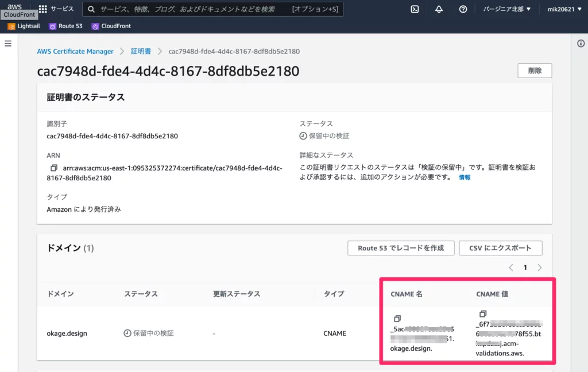588x372 pixels.
Task: Open the AWS logo home link
Action: [14, 7]
